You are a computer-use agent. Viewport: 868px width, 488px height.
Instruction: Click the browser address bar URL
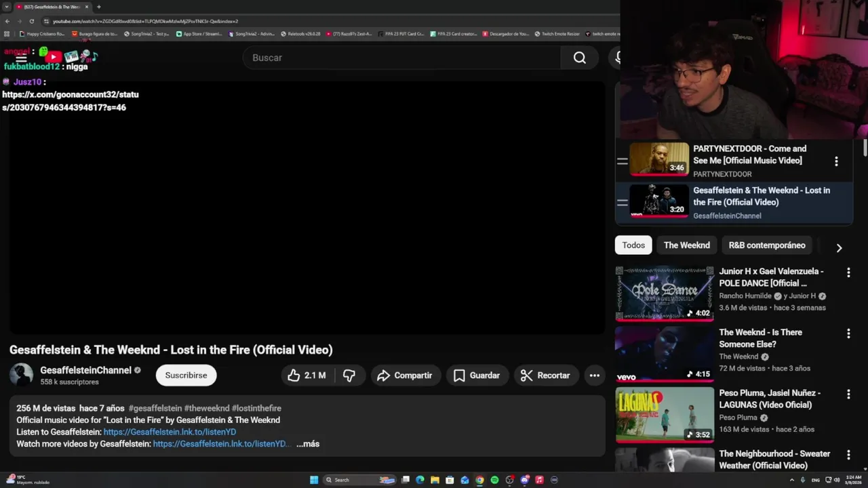click(145, 21)
